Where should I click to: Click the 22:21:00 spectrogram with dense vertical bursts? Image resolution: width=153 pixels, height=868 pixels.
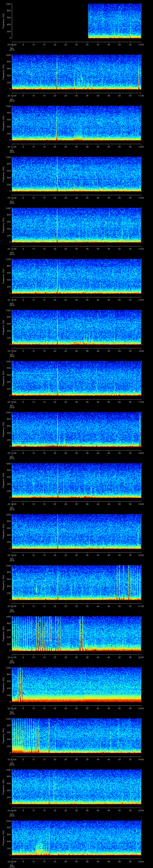pos(76,633)
